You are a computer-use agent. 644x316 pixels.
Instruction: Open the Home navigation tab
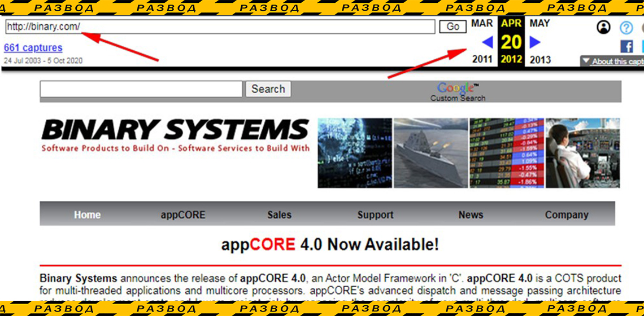(87, 215)
